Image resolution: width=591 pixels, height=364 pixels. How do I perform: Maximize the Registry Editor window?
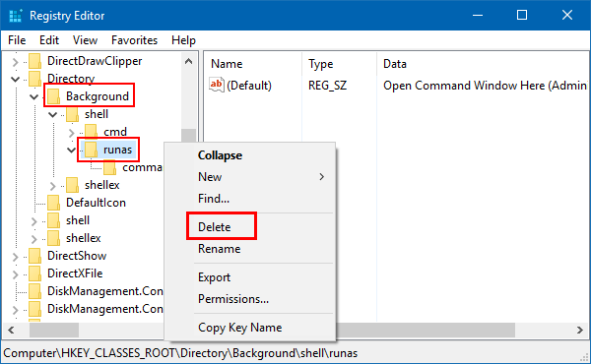(522, 15)
